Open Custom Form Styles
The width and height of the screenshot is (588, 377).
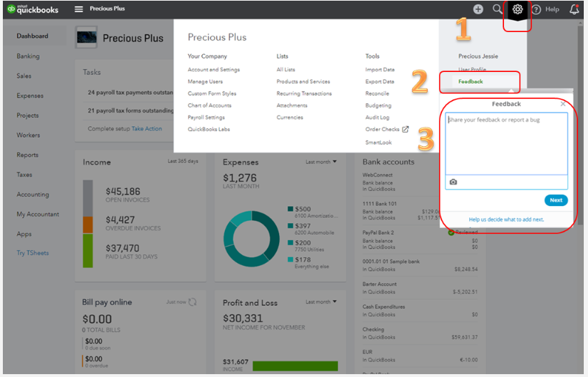pyautogui.click(x=212, y=93)
